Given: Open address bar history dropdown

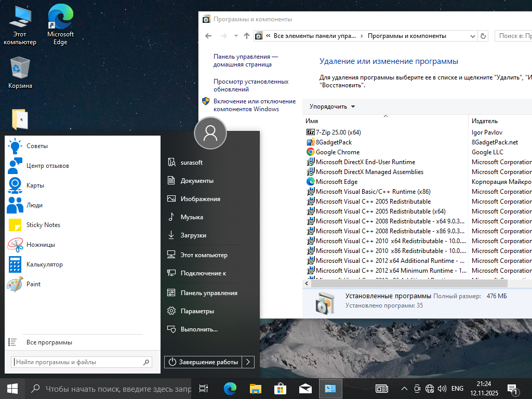Looking at the screenshot, I should (472, 36).
